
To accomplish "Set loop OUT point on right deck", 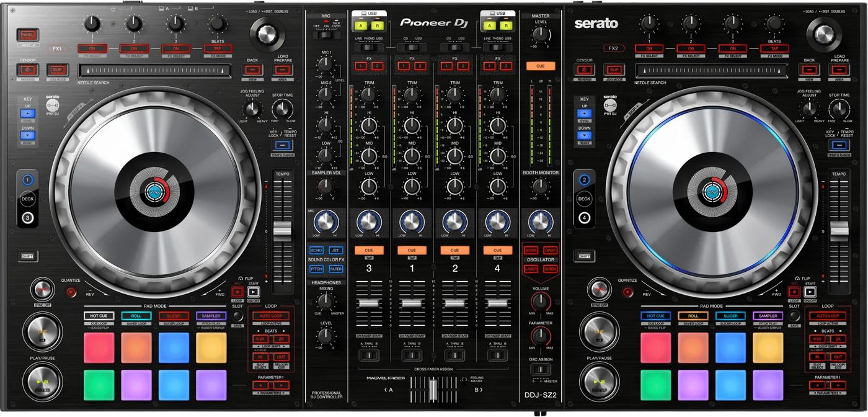I will (x=838, y=357).
